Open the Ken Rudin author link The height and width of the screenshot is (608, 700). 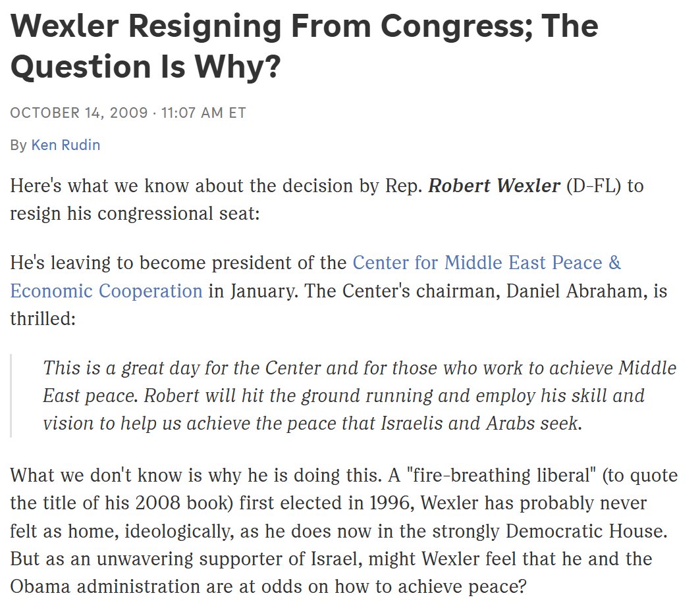pos(65,145)
